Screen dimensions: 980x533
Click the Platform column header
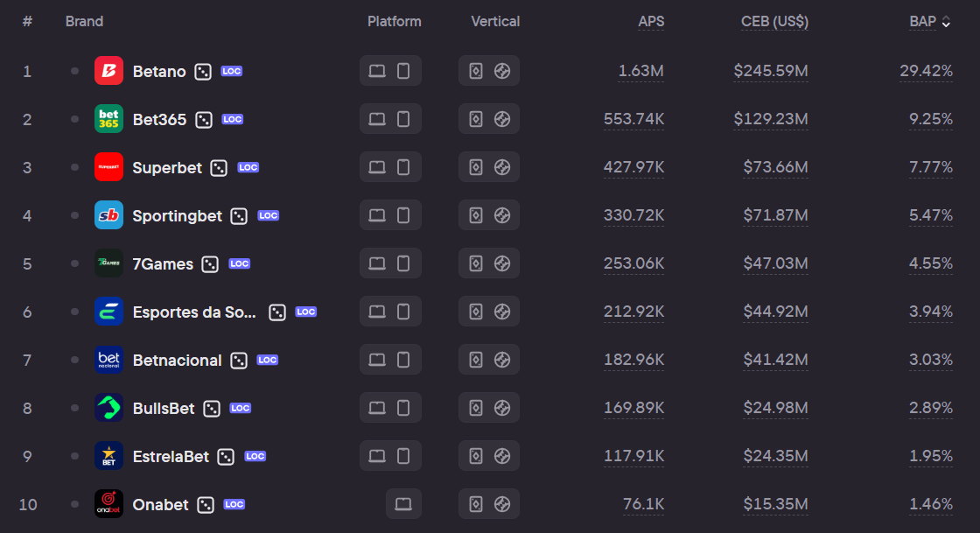click(395, 21)
